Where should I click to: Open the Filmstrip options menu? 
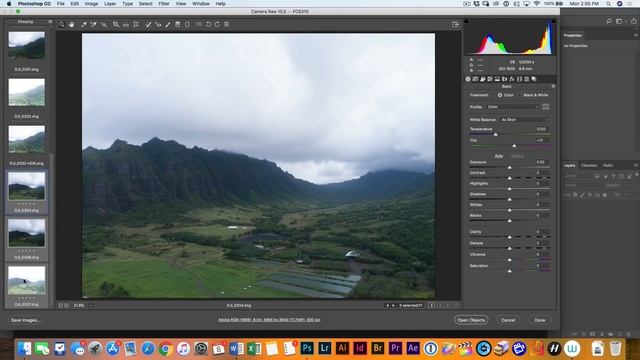[50, 22]
